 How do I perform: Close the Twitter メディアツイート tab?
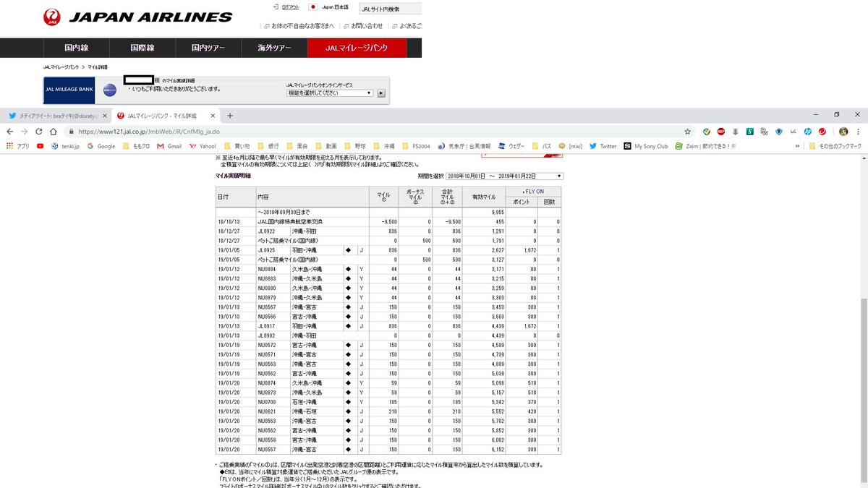tap(104, 116)
